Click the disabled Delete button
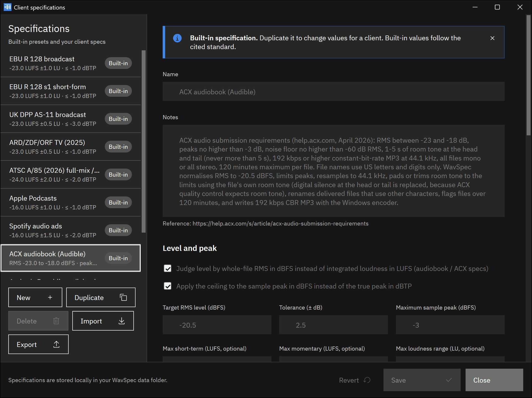Image resolution: width=532 pixels, height=398 pixels. click(x=38, y=321)
